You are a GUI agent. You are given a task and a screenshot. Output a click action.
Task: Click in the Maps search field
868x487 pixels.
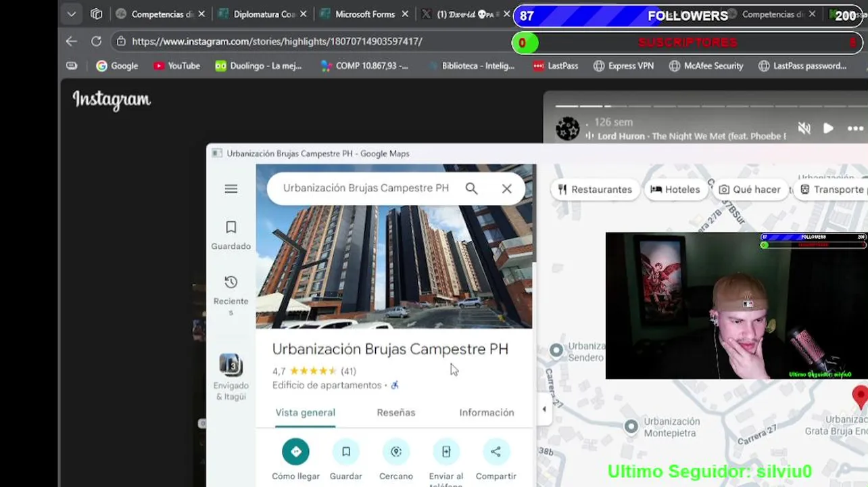tap(366, 188)
